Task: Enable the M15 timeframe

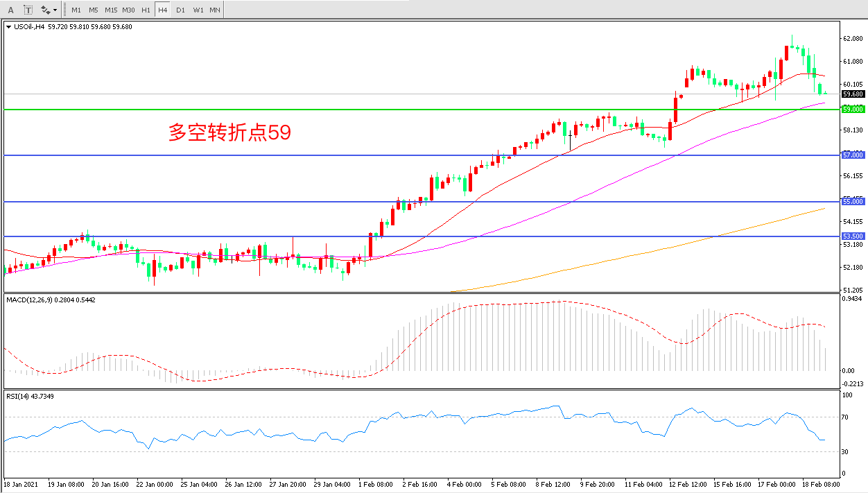Action: (x=111, y=10)
